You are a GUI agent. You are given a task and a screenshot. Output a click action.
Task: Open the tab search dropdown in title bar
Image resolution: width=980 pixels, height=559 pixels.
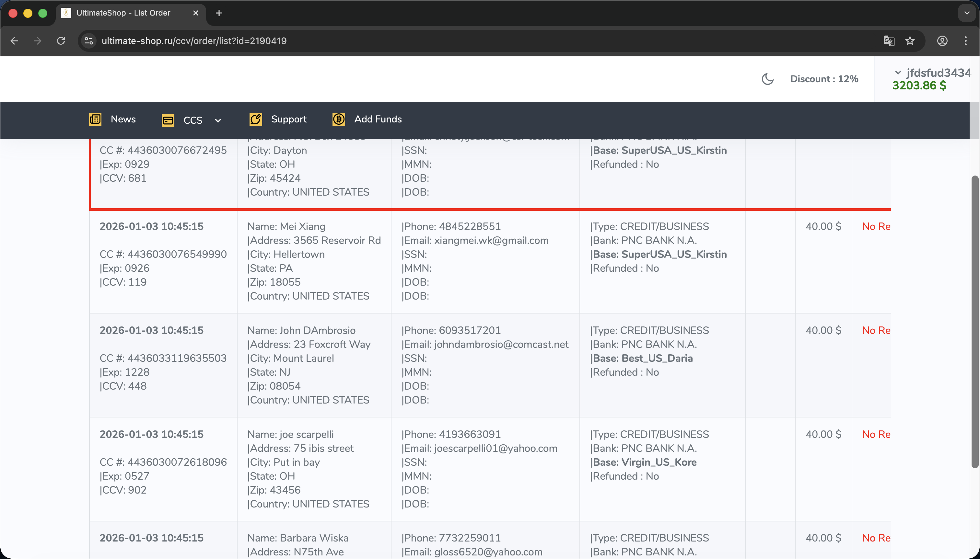pos(967,13)
